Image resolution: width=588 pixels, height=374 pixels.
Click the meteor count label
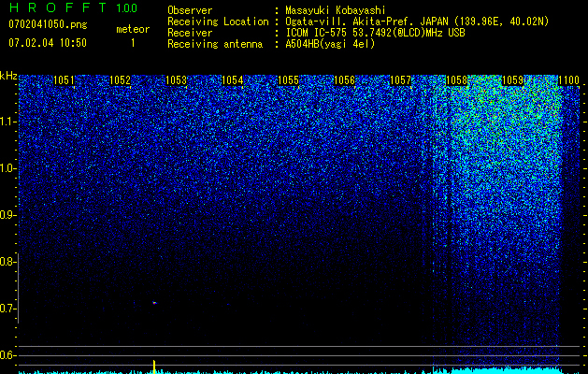click(x=133, y=29)
